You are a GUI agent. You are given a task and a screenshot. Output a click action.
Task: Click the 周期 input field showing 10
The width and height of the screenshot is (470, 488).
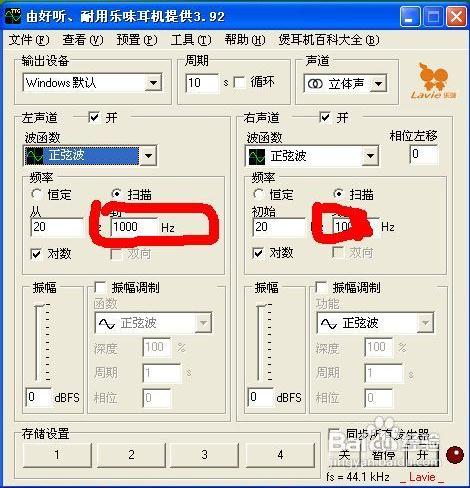click(x=203, y=83)
